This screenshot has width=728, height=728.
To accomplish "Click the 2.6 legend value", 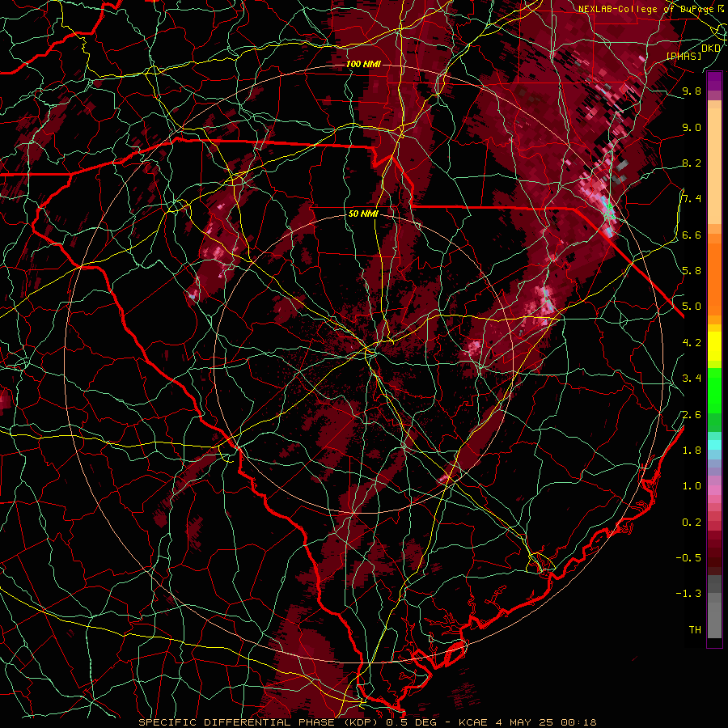I will click(x=692, y=415).
